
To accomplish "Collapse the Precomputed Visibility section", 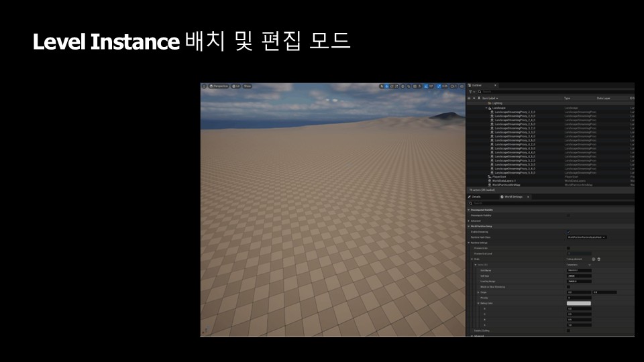I will tap(469, 210).
